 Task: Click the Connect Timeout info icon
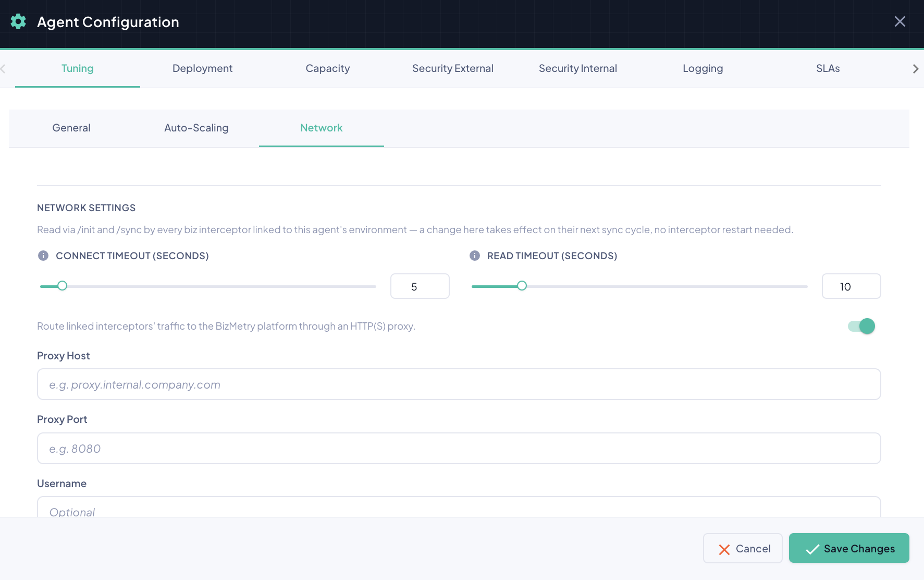(43, 256)
